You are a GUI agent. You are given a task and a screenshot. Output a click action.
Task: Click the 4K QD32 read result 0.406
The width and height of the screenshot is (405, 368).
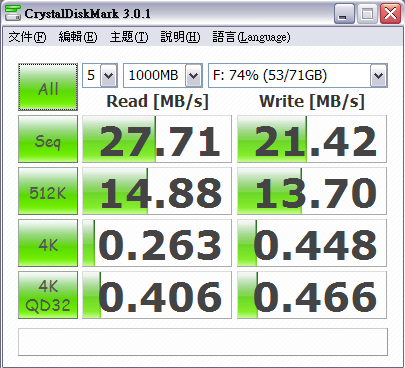click(157, 295)
